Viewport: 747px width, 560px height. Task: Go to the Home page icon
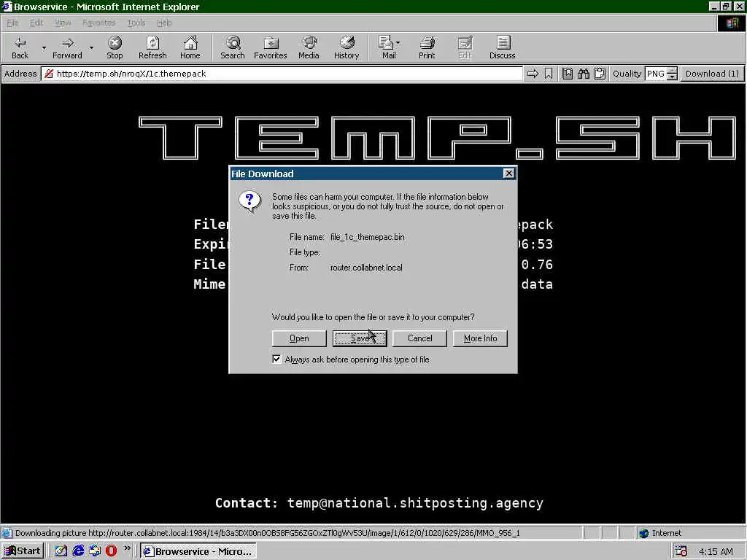point(190,43)
